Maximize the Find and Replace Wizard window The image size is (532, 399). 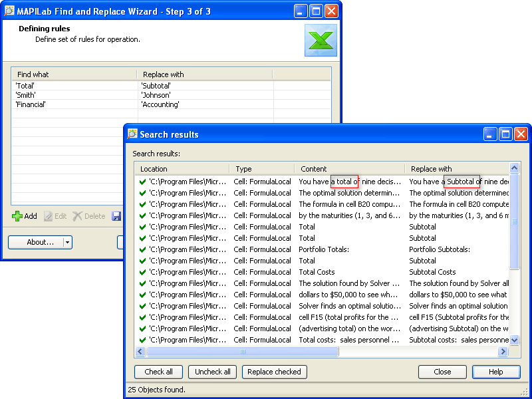316,11
